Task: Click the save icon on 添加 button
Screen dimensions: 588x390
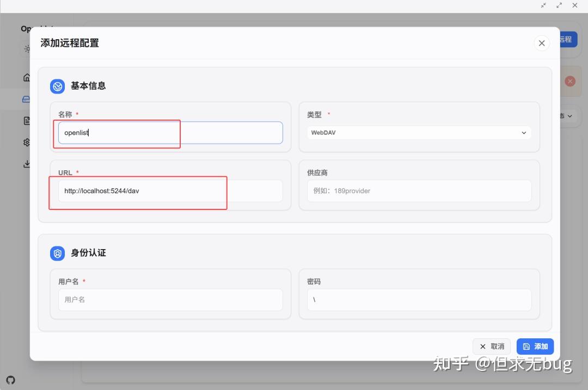Action: tap(526, 346)
